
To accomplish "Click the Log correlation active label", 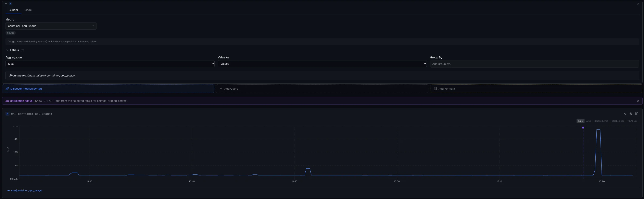I will point(19,101).
